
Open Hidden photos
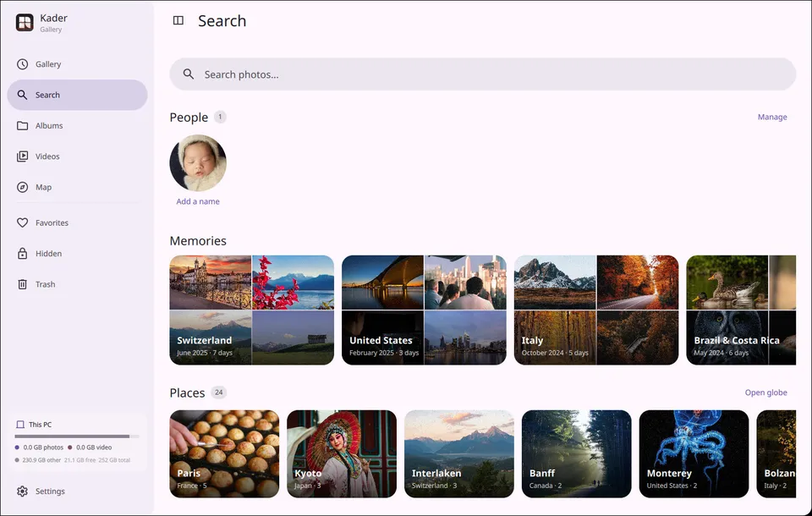77,253
